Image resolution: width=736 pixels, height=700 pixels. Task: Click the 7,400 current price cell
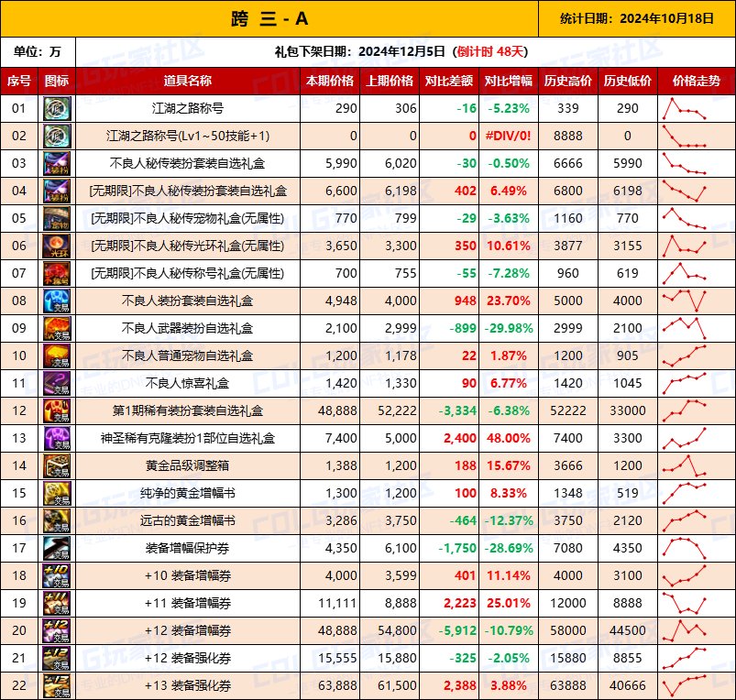click(x=330, y=438)
